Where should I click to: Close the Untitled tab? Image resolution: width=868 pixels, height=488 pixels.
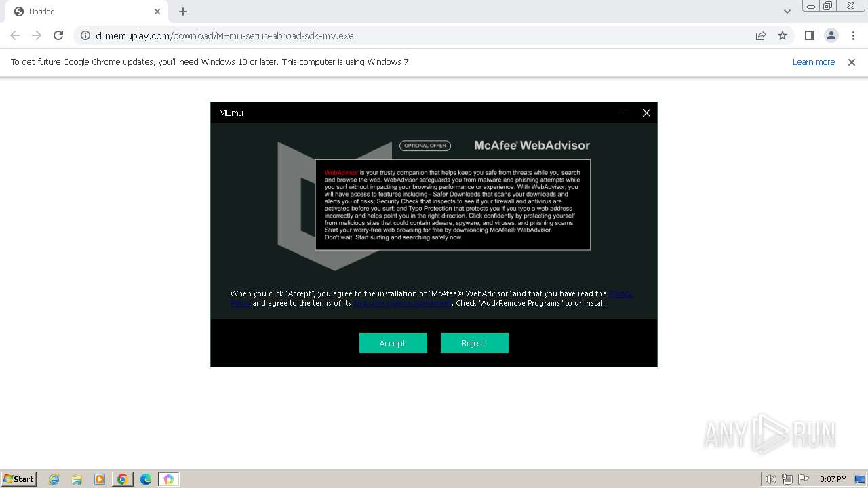tap(157, 12)
